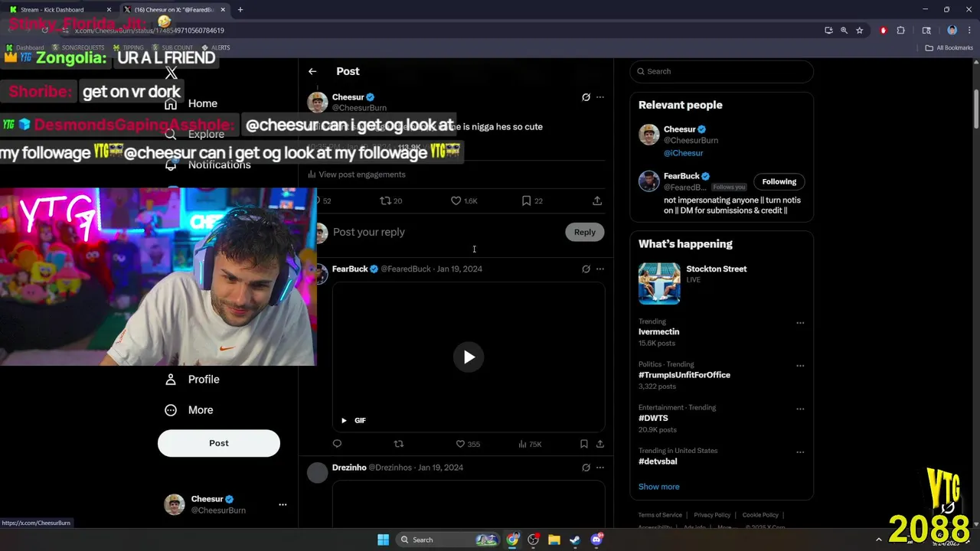This screenshot has width=980, height=551.
Task: Open FearBuck's profile name in reply
Action: point(350,269)
